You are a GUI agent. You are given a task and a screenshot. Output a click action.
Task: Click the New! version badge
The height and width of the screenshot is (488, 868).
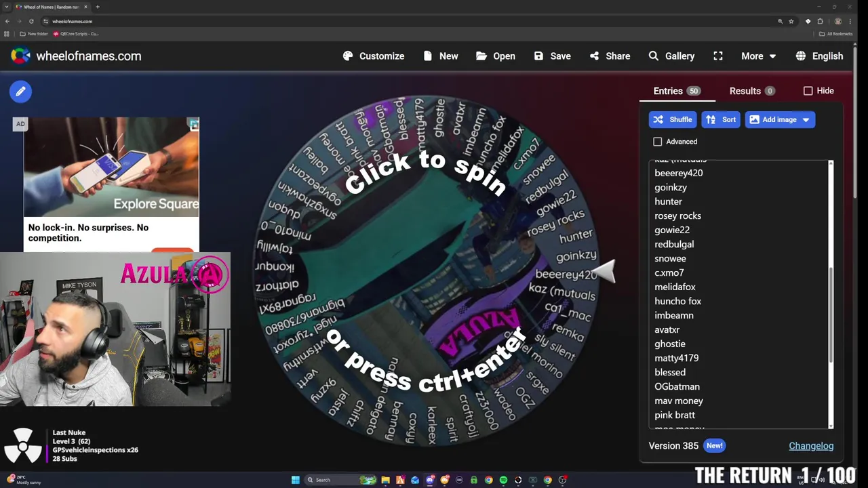click(x=715, y=446)
